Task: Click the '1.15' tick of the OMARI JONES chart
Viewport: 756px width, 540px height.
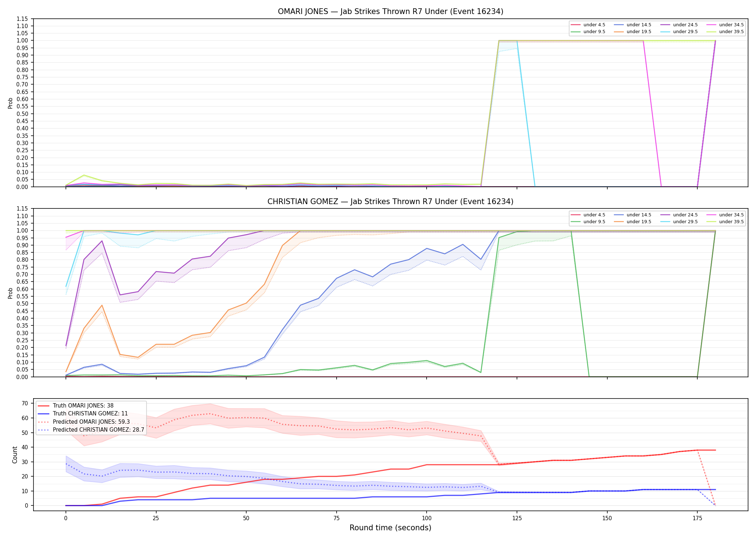Action: (x=22, y=19)
